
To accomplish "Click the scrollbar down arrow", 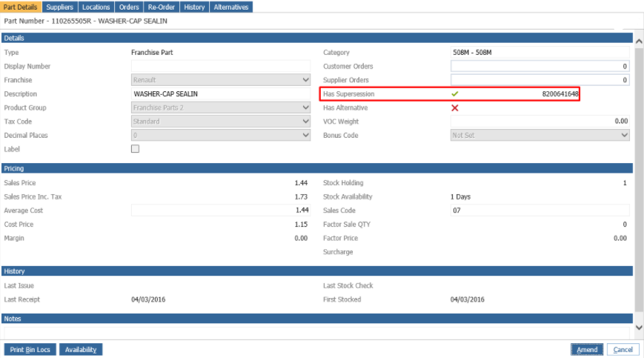I will (639, 327).
